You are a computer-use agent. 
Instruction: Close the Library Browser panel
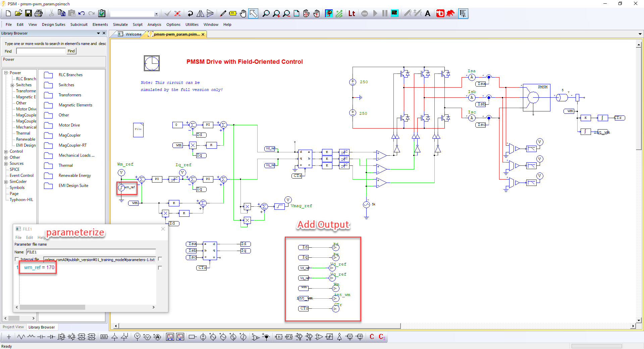(x=104, y=33)
